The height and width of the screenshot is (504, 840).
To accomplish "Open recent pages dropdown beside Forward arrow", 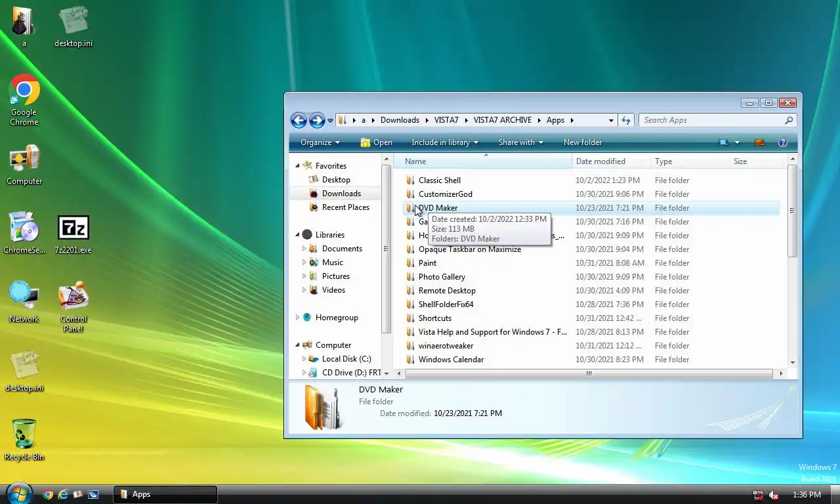I will tap(331, 121).
